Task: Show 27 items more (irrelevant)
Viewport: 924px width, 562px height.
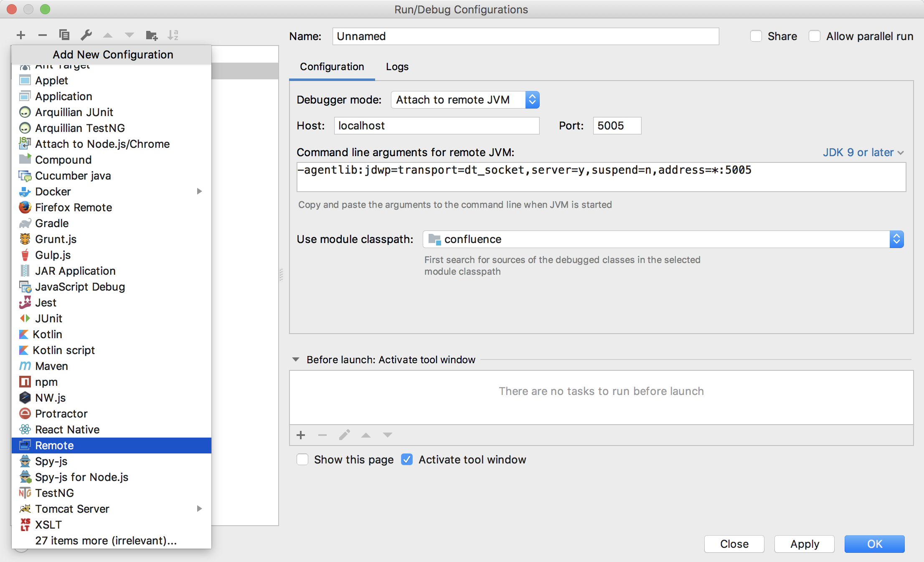Action: [111, 540]
